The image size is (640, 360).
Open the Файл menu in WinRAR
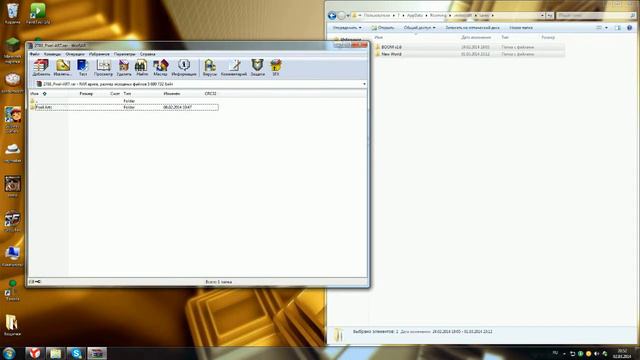tap(35, 54)
